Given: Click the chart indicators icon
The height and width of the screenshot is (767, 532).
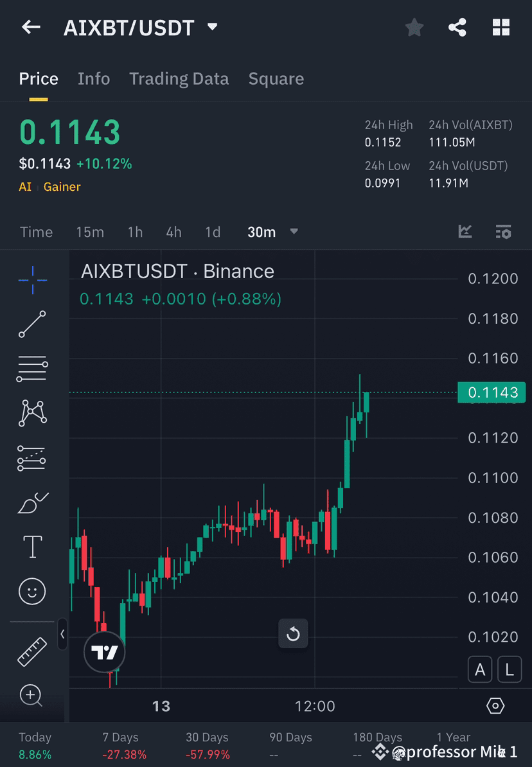Looking at the screenshot, I should click(465, 232).
